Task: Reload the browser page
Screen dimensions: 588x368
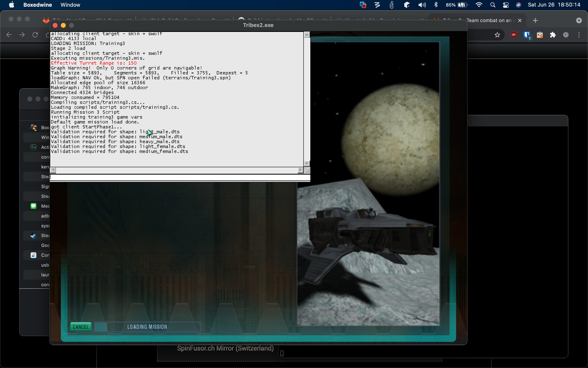Action: point(35,35)
